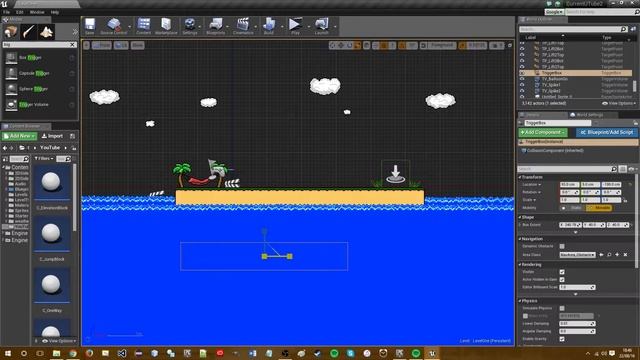The height and width of the screenshot is (360, 640).
Task: Click the save-all icon next to Import
Action: point(72,136)
